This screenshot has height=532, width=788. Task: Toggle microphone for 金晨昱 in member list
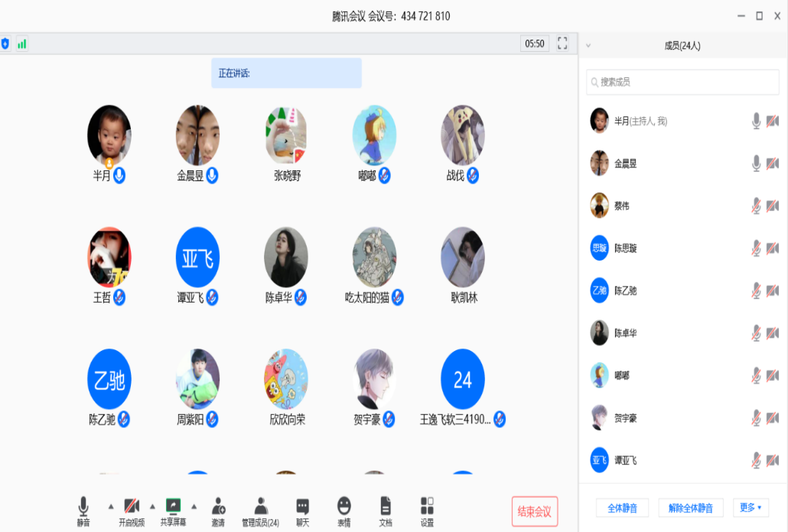click(756, 163)
